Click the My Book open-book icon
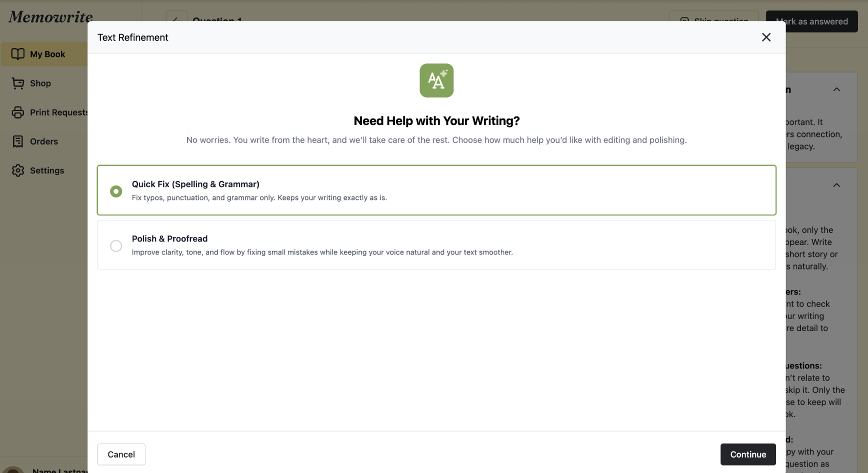868x473 pixels. 18,54
